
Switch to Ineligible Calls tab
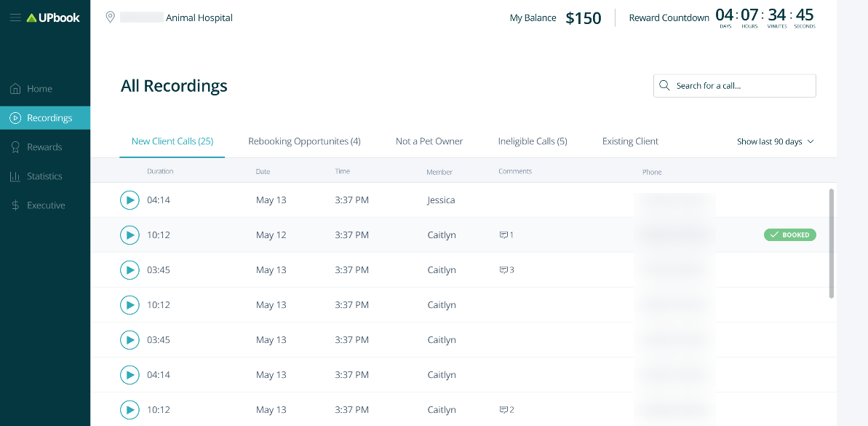pyautogui.click(x=533, y=141)
